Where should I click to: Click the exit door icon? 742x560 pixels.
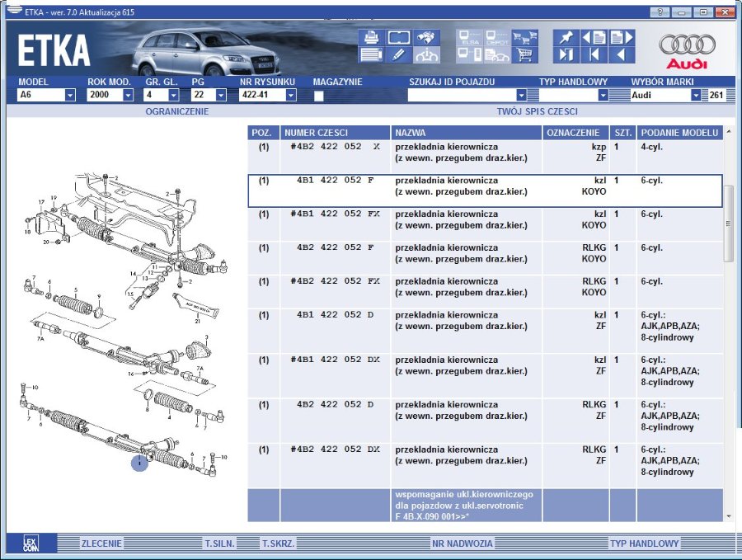point(566,55)
